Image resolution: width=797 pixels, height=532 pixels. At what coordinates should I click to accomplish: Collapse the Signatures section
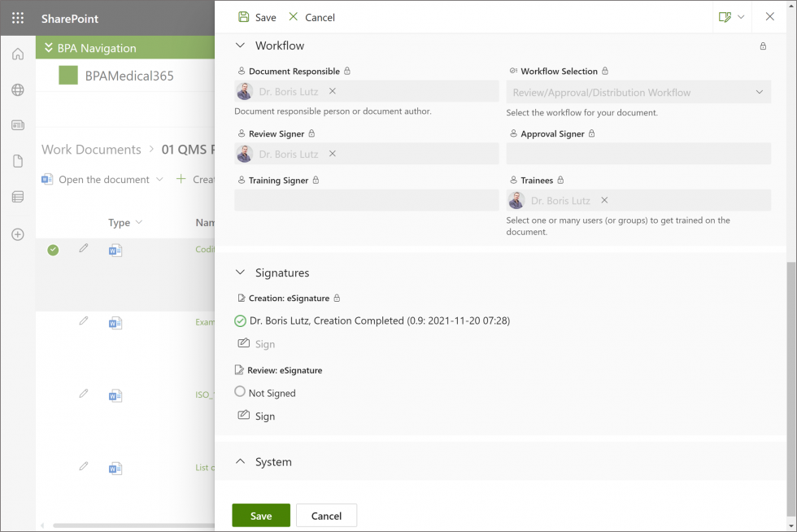pos(240,273)
